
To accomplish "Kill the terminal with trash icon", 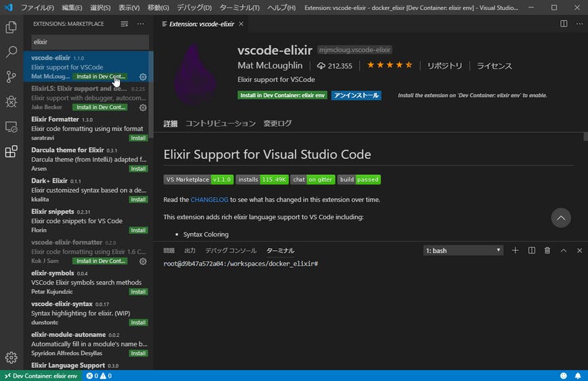I will click(x=547, y=250).
